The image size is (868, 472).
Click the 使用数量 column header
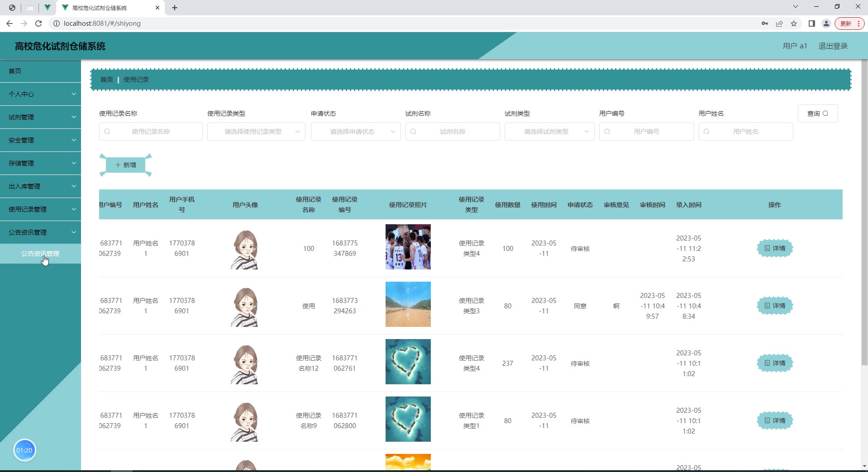coord(508,205)
